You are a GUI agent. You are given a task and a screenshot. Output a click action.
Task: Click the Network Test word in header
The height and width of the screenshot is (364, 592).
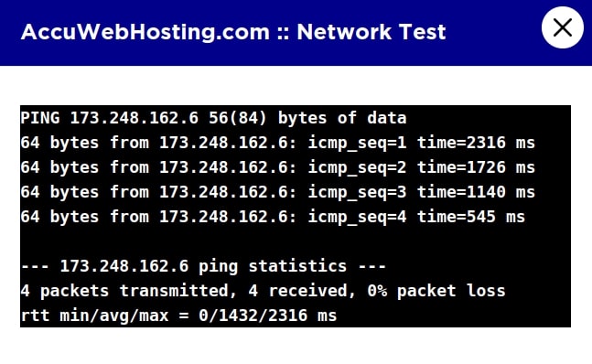[x=371, y=32]
